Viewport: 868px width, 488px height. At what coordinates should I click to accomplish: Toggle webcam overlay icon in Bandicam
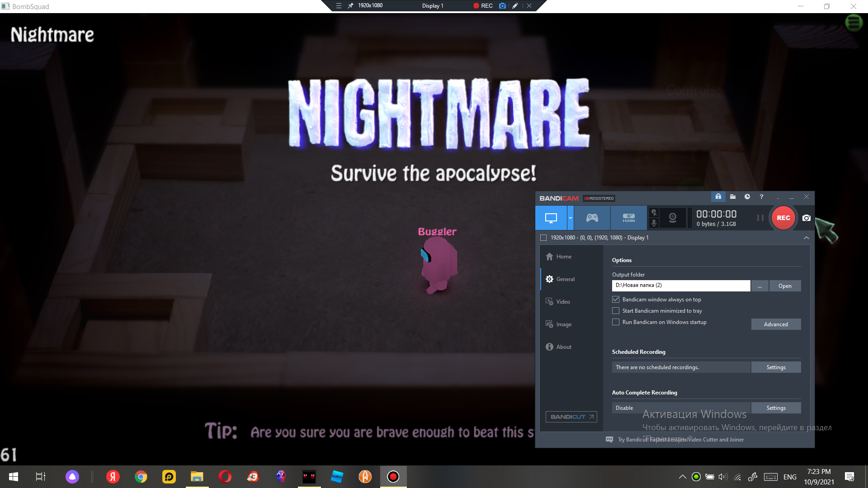pyautogui.click(x=673, y=218)
